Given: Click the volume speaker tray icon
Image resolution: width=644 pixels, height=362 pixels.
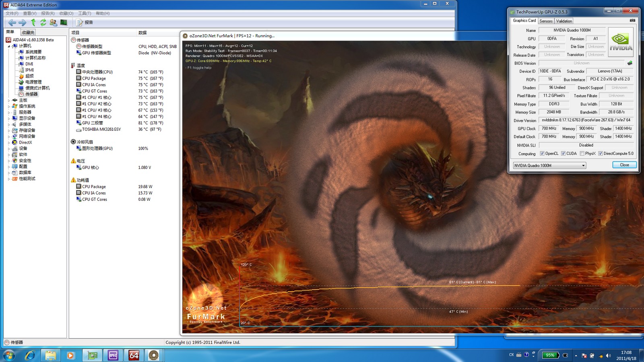Looking at the screenshot, I should [x=608, y=356].
